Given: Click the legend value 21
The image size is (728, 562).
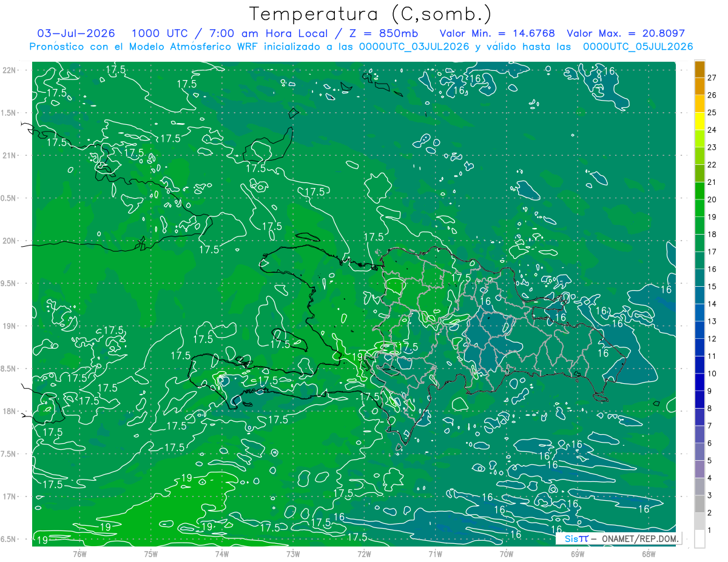Looking at the screenshot, I should click(712, 182).
